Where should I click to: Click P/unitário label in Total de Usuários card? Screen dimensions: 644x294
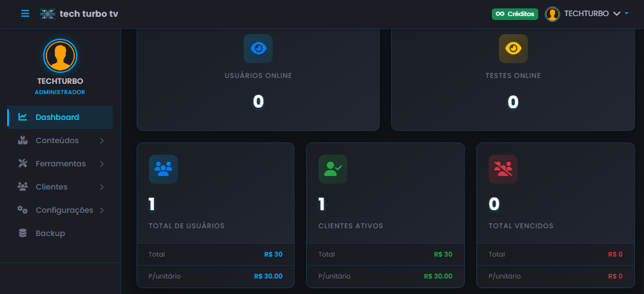click(164, 277)
